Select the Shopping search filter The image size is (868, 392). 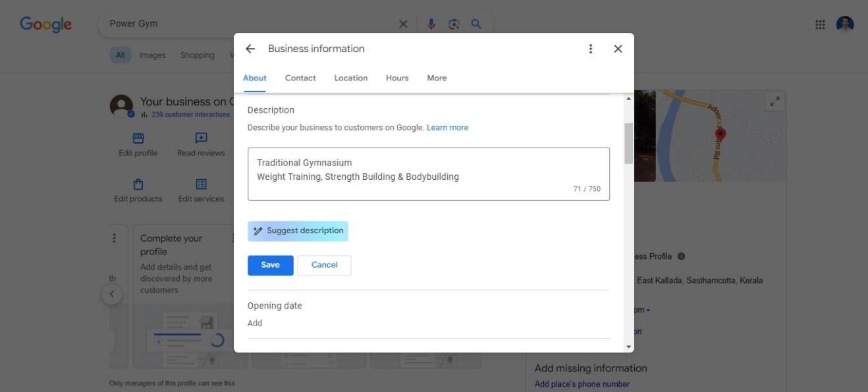click(198, 55)
